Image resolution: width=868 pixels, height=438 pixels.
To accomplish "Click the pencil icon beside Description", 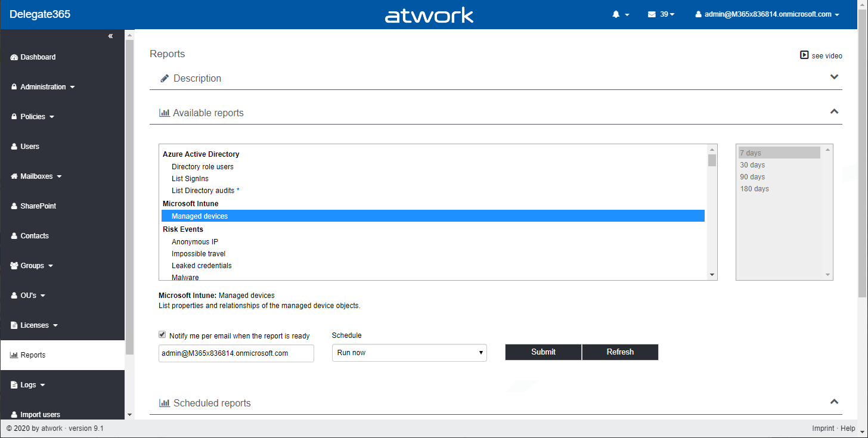I will point(165,79).
